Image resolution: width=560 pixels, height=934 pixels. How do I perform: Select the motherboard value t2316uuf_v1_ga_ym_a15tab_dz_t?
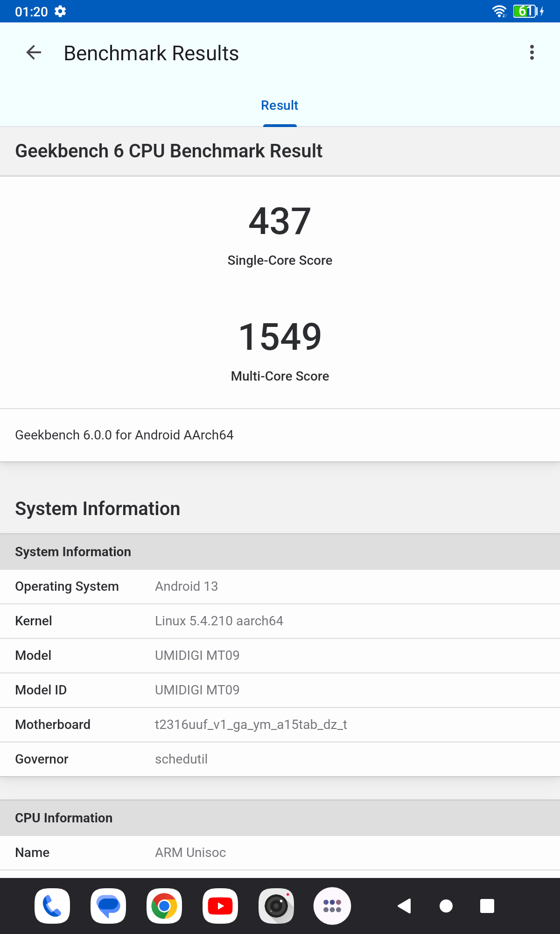pos(251,724)
